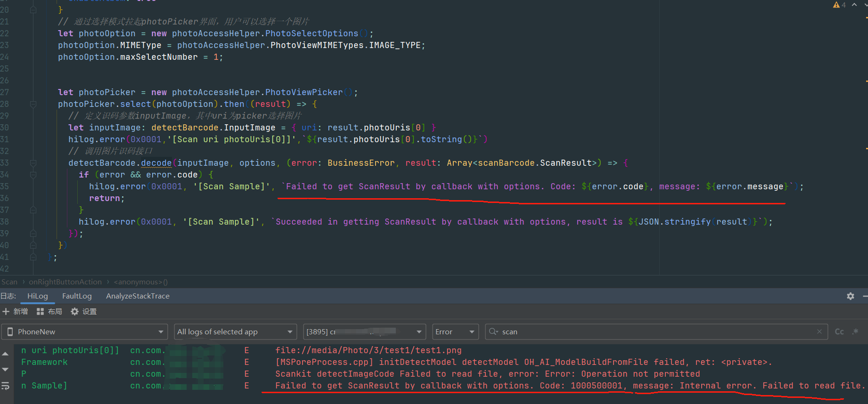Screen dimensions: 868x404
Task: Click the fold end marker on line 37
Action: point(33,210)
